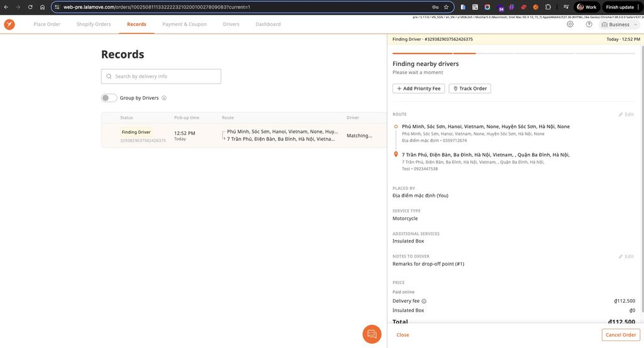The width and height of the screenshot is (644, 348).
Task: Go to the Payment & Coupon tab
Action: click(x=184, y=24)
